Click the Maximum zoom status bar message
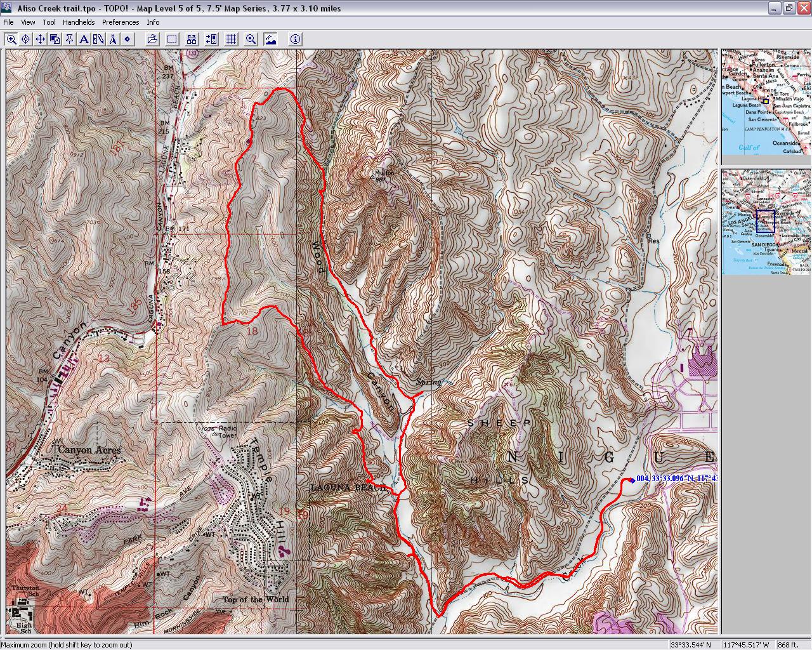 coord(67,645)
